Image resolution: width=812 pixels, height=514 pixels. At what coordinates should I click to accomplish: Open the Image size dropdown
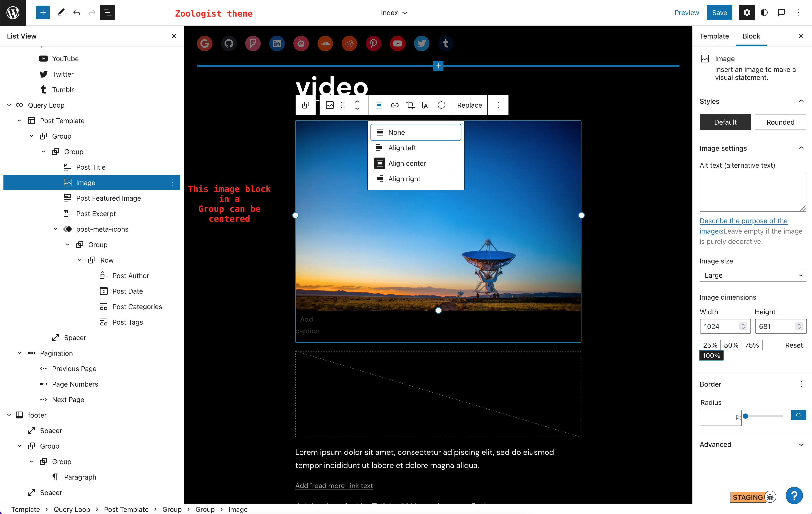point(753,275)
